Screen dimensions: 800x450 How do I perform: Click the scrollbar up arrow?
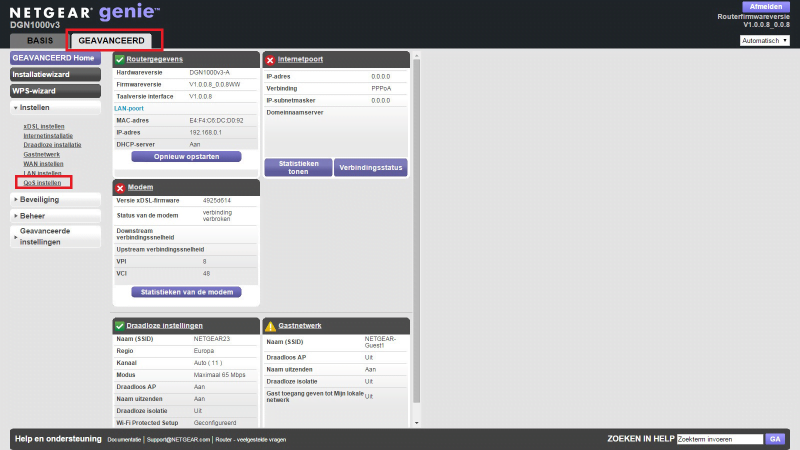(x=416, y=55)
